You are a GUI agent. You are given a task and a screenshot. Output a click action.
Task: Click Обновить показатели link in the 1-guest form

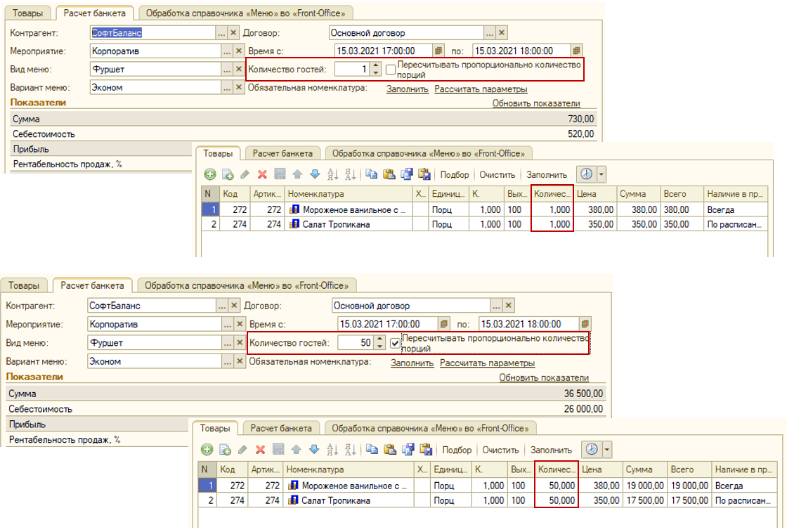536,103
